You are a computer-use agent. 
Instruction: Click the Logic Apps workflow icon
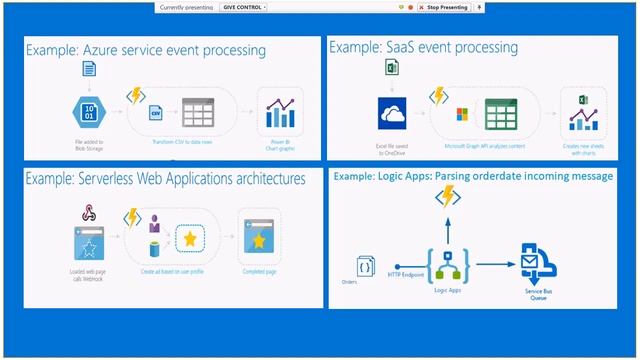pyautogui.click(x=448, y=266)
